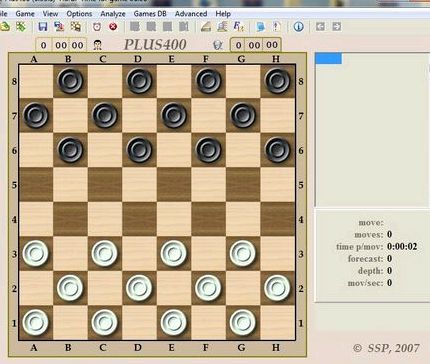This screenshot has height=364, width=430.
Task: Click the forecast label in stats panel
Action: 365,259
